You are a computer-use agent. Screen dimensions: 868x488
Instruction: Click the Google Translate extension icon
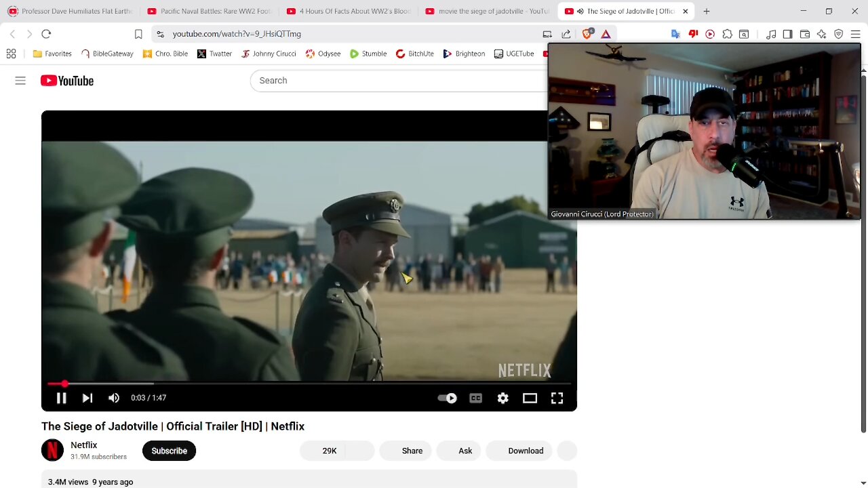675,34
